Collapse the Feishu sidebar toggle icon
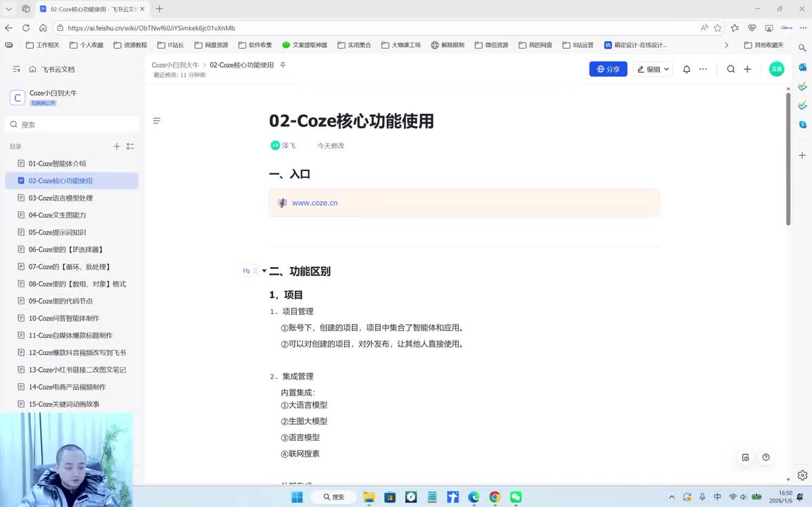The width and height of the screenshot is (812, 507). point(16,69)
